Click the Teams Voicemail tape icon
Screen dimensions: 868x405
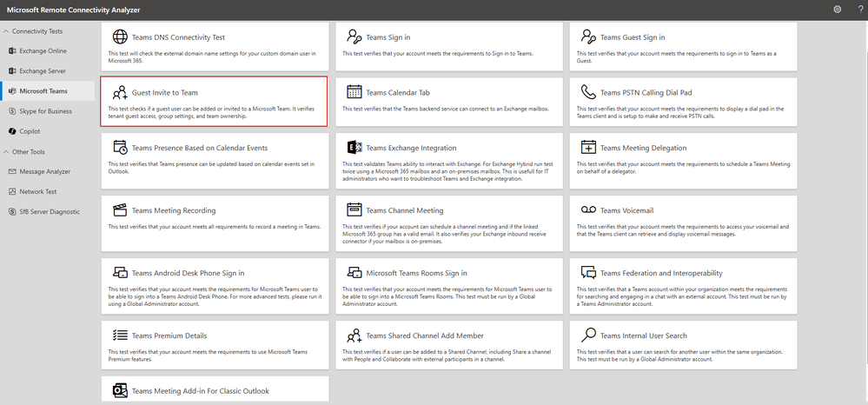pyautogui.click(x=588, y=209)
